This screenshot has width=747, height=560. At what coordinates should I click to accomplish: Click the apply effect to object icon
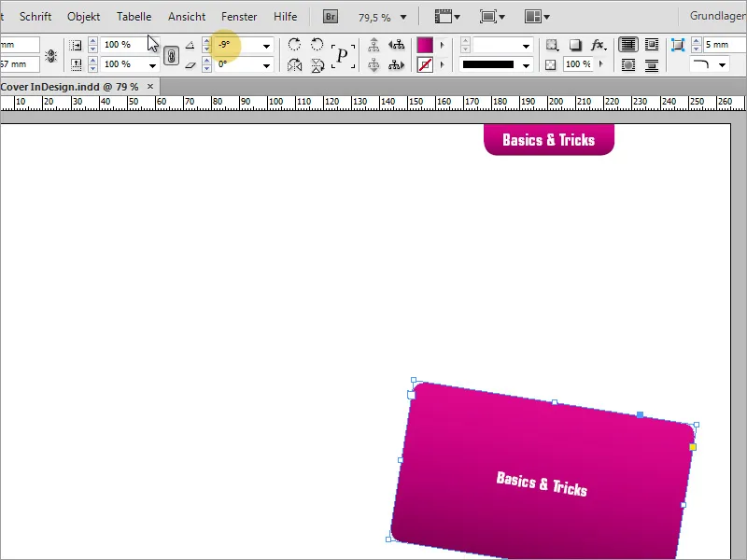pyautogui.click(x=552, y=45)
